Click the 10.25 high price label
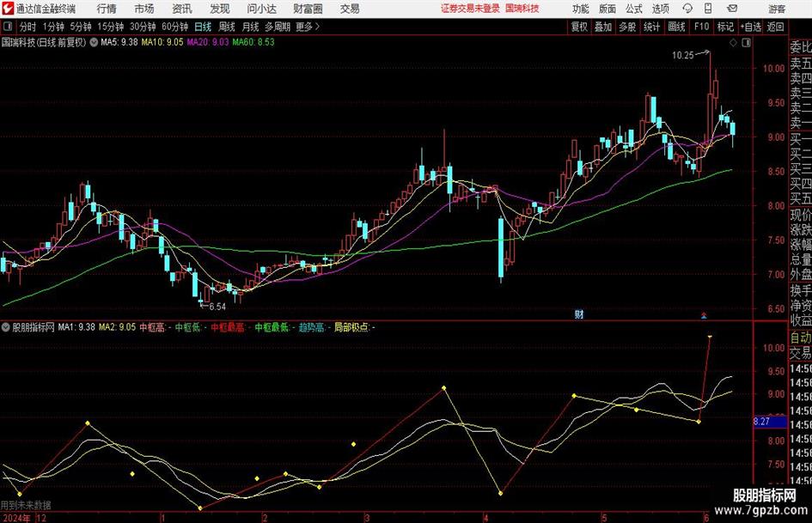Screen dimensions: 812x523 682,56
